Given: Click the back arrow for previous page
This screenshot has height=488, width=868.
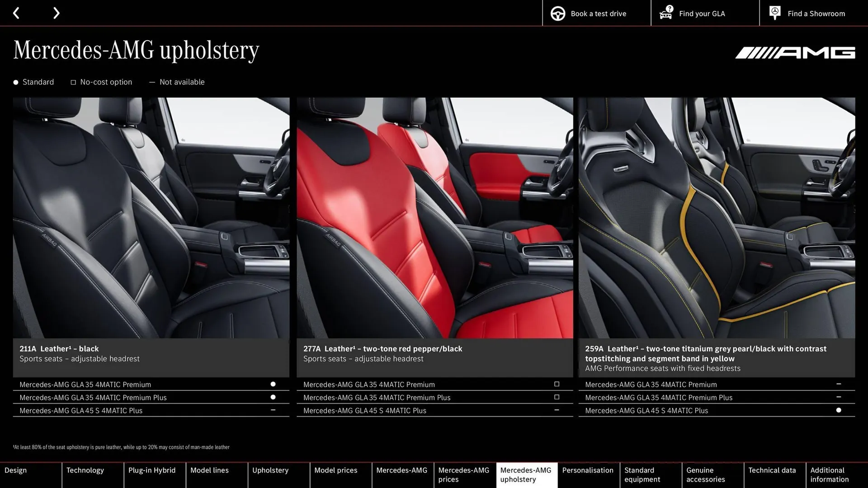Looking at the screenshot, I should (17, 13).
